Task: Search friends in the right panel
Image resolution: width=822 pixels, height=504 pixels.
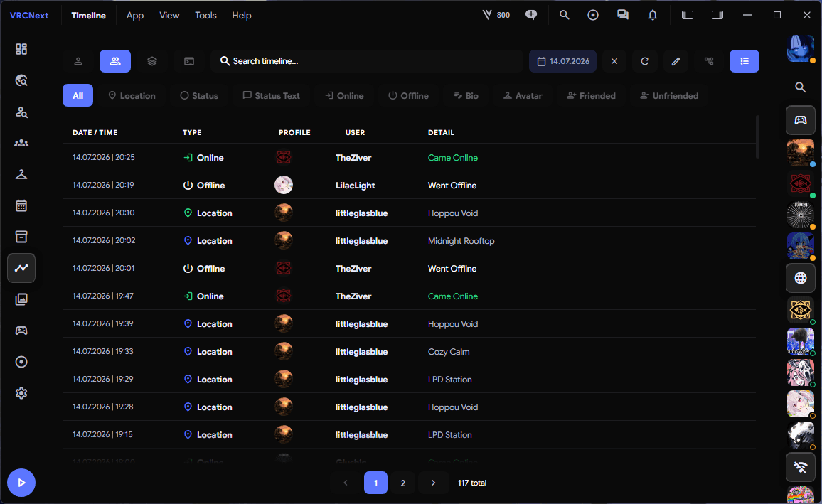Action: 800,87
